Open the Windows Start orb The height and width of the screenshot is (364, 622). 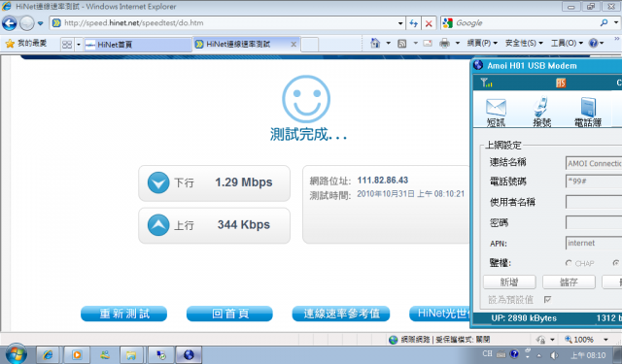coord(16,354)
